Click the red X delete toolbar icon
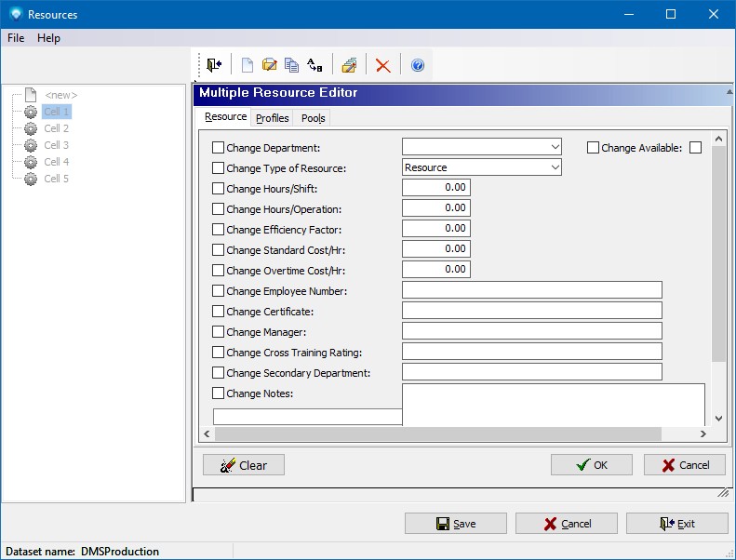The width and height of the screenshot is (736, 560). [382, 65]
